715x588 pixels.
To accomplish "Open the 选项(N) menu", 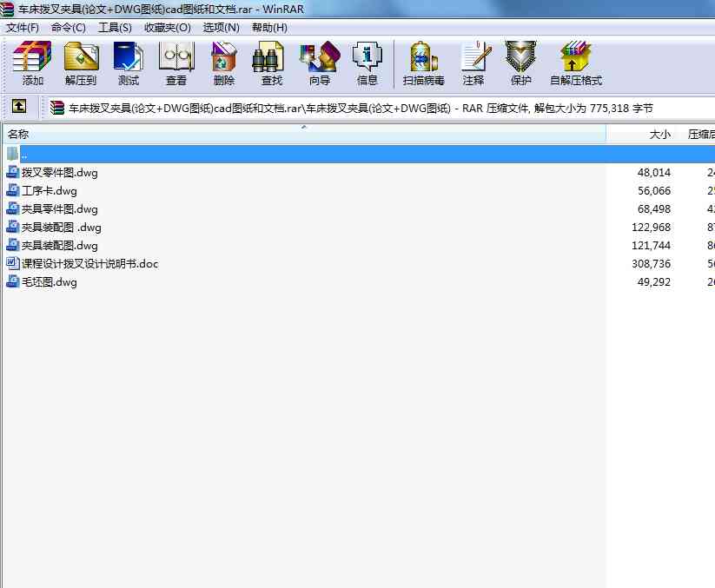I will 221,27.
